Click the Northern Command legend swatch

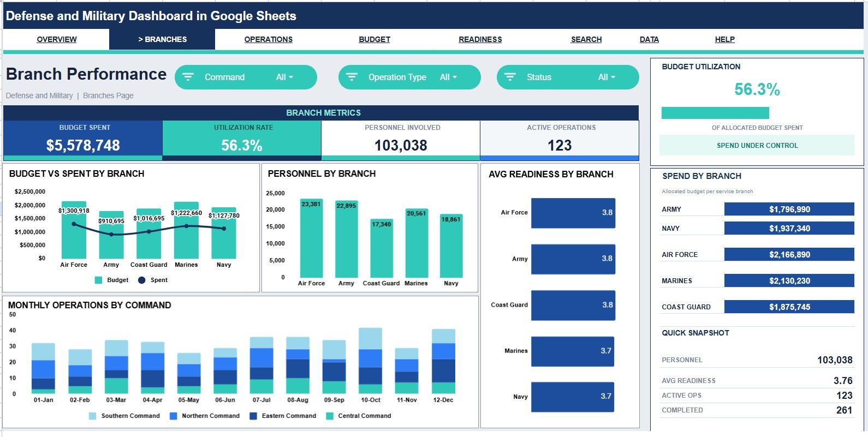pyautogui.click(x=173, y=416)
